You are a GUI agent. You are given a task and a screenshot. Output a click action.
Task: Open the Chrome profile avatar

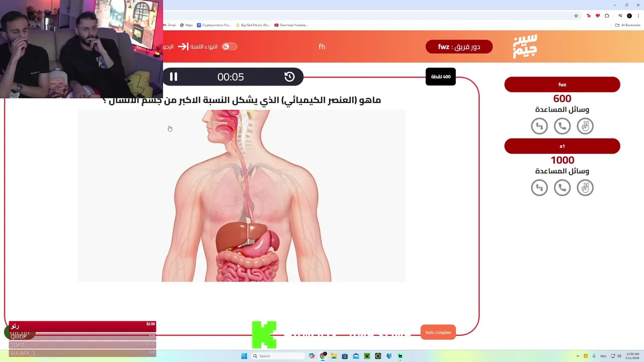629,16
